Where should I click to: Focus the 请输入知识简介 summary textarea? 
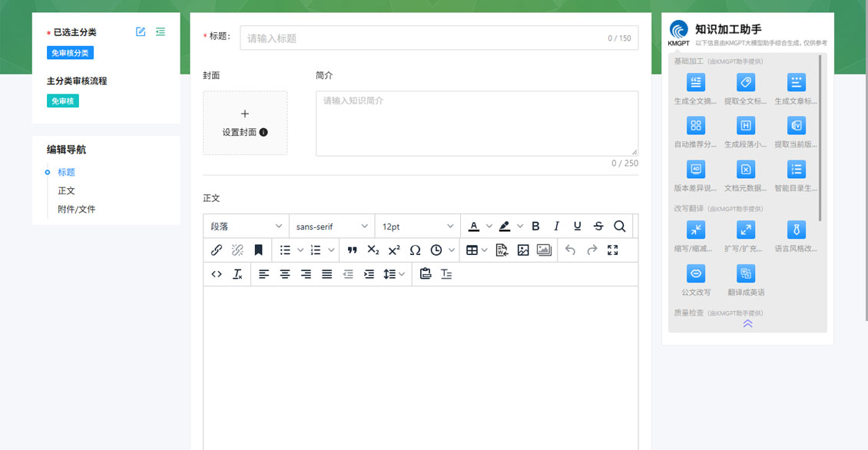[476, 124]
